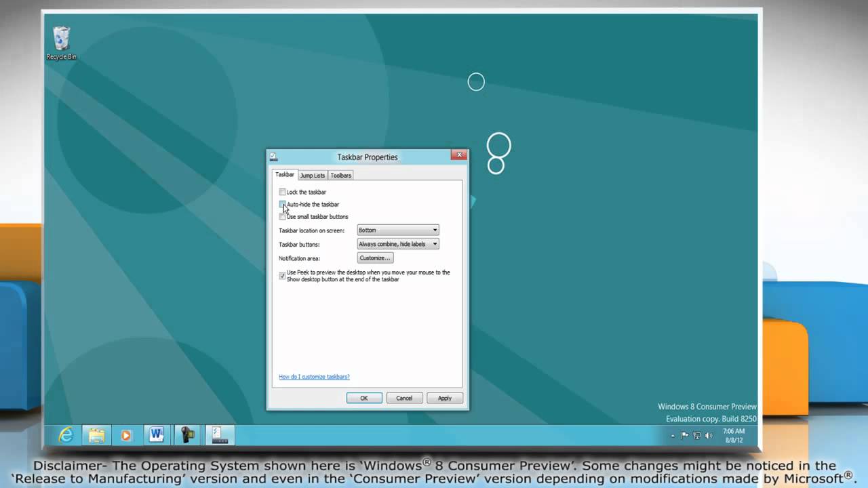The image size is (868, 488).
Task: Open the Toolbars tab
Action: 341,176
